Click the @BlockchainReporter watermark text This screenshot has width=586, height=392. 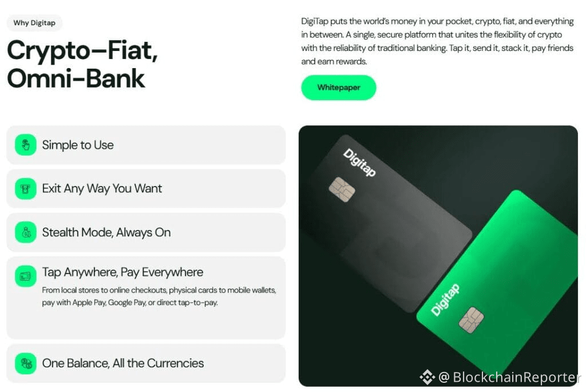click(509, 377)
